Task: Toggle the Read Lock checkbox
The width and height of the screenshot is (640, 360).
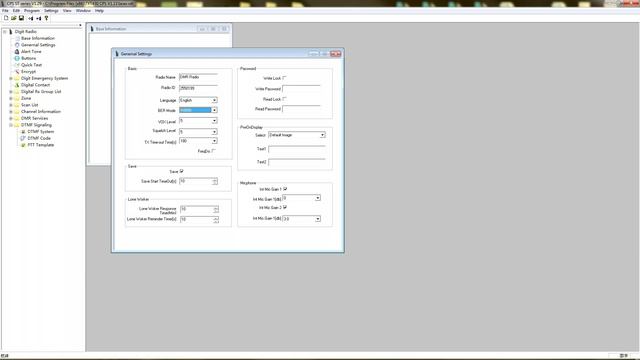Action: click(x=284, y=99)
